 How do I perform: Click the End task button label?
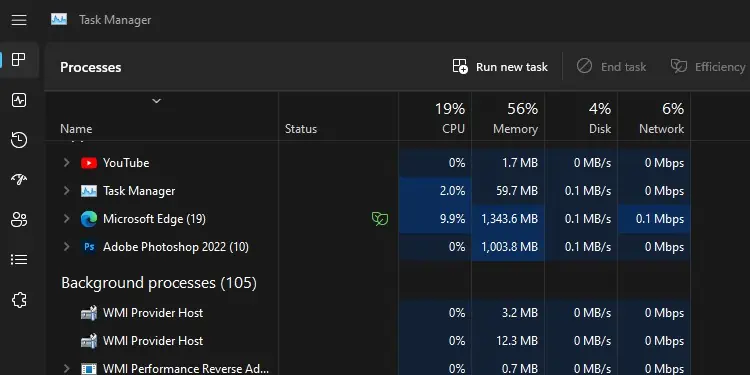[624, 67]
